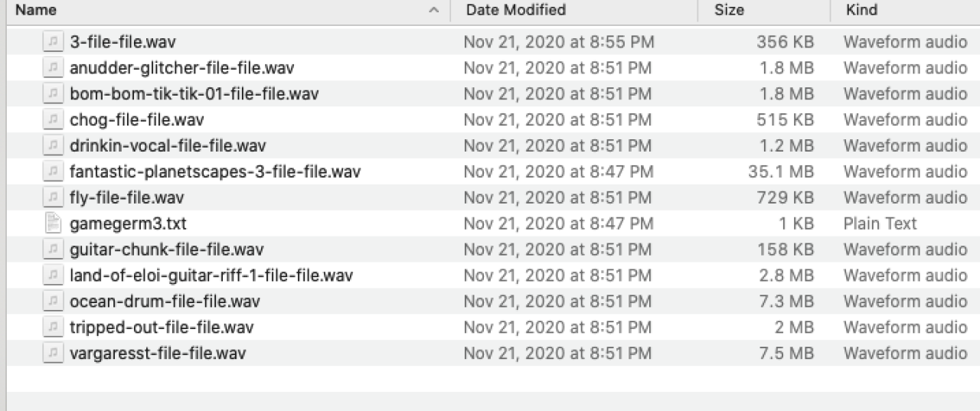Select land-of-eloi-guitar-riff-1-file-file.wav file name
The image size is (980, 411).
pyautogui.click(x=211, y=276)
